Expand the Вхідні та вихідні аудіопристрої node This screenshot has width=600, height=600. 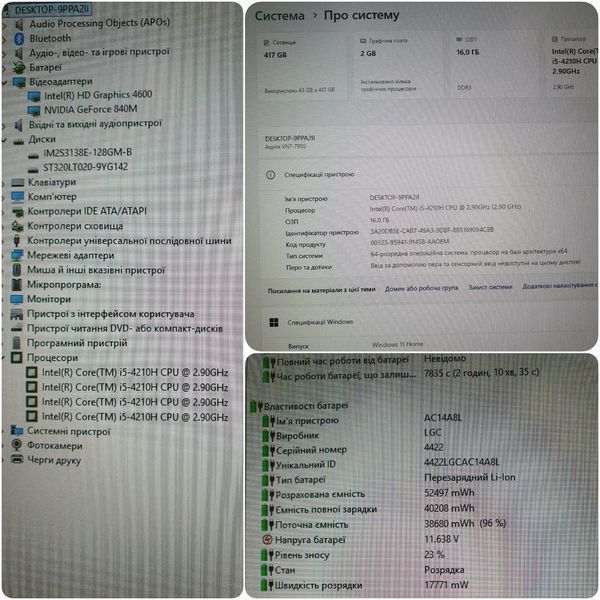coord(5,125)
